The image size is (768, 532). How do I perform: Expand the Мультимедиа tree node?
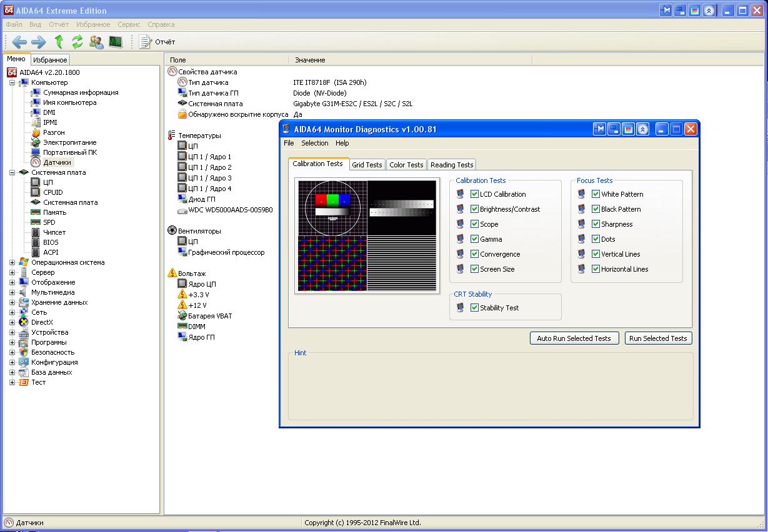point(12,292)
